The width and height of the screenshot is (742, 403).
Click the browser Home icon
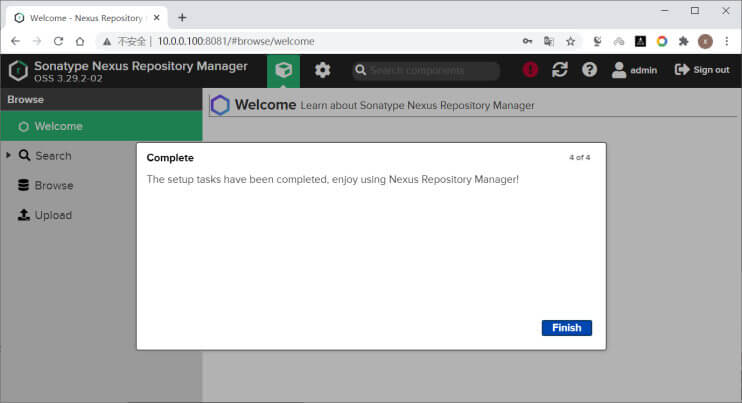[80, 41]
